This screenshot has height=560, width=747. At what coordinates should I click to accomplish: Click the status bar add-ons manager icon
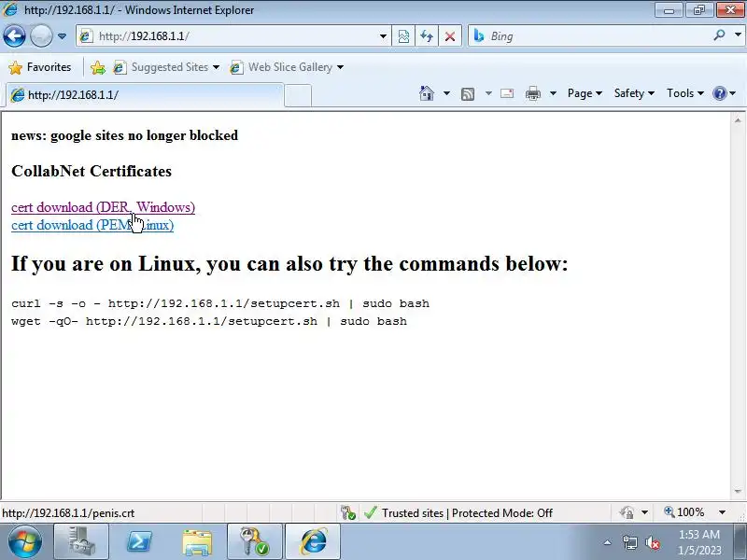point(347,513)
